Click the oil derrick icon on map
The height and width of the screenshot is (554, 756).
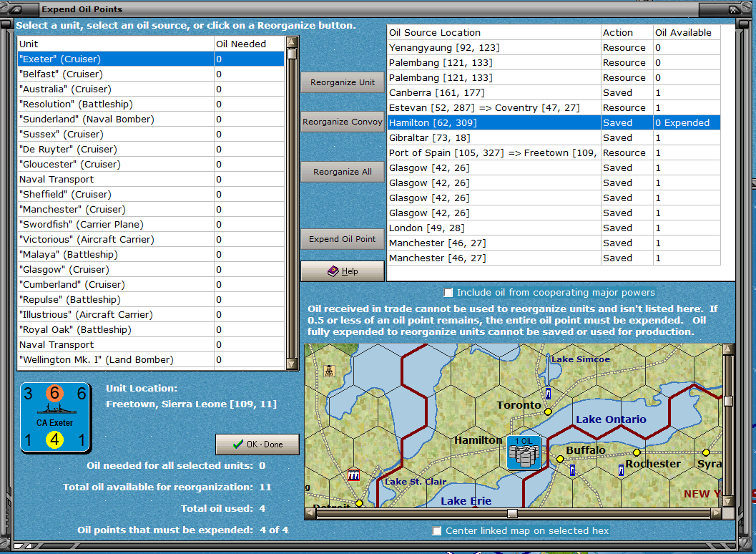329,371
